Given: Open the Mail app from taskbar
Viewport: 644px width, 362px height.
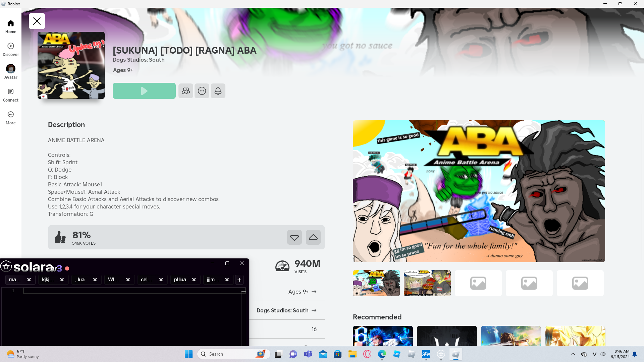Looking at the screenshot, I should (323, 354).
